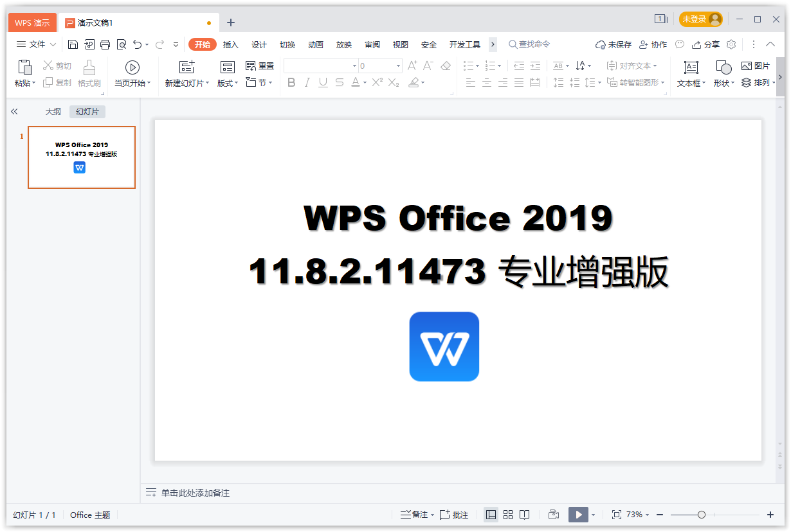Increase the paragraph indent level
Viewport: 791px width, 532px height.
pos(535,66)
